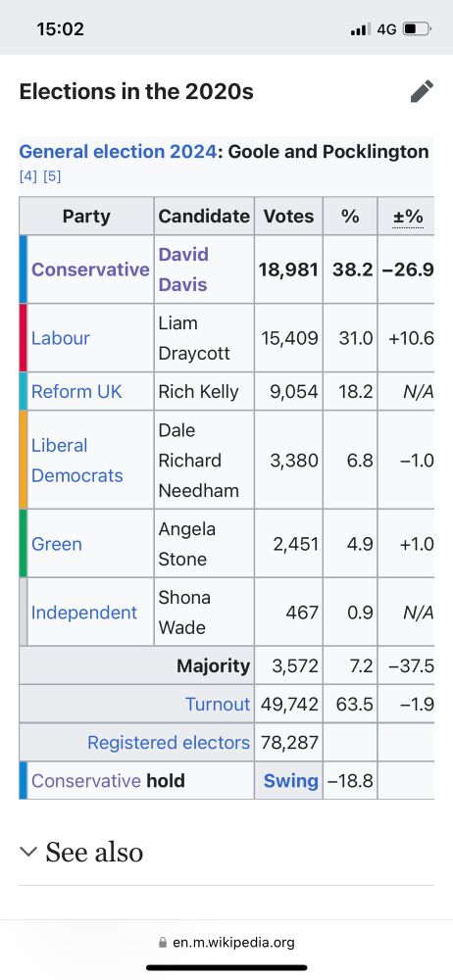Open the Labour party link
The image size is (453, 980).
click(61, 338)
